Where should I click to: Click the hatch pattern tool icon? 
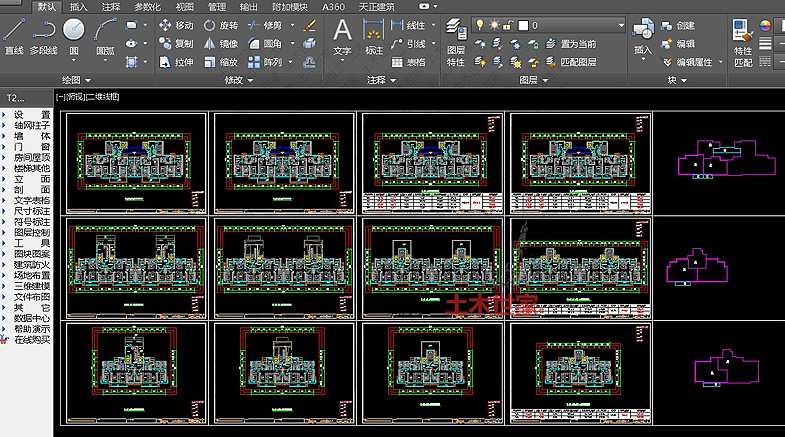pyautogui.click(x=132, y=62)
